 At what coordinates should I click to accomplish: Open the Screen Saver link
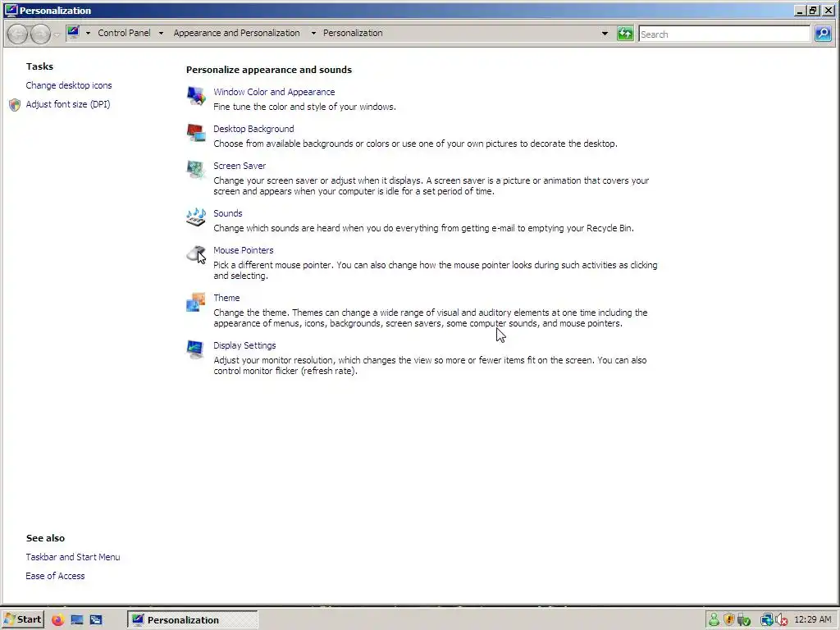[240, 166]
